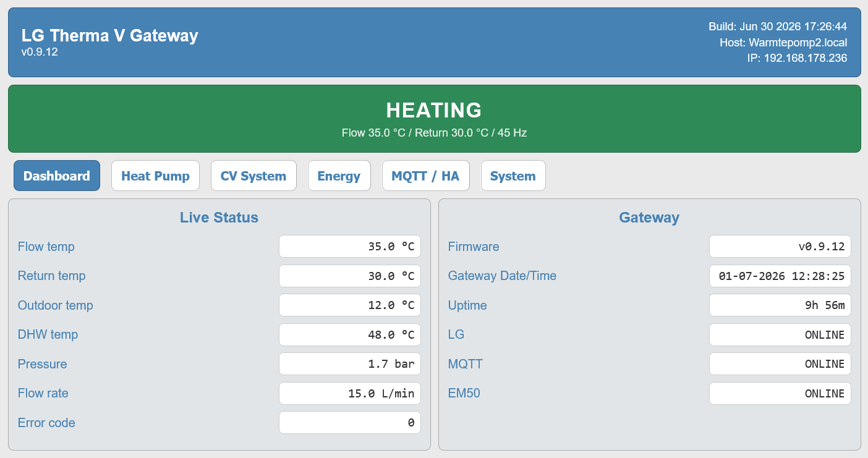The width and height of the screenshot is (868, 458).
Task: Switch to the System tab
Action: point(513,176)
